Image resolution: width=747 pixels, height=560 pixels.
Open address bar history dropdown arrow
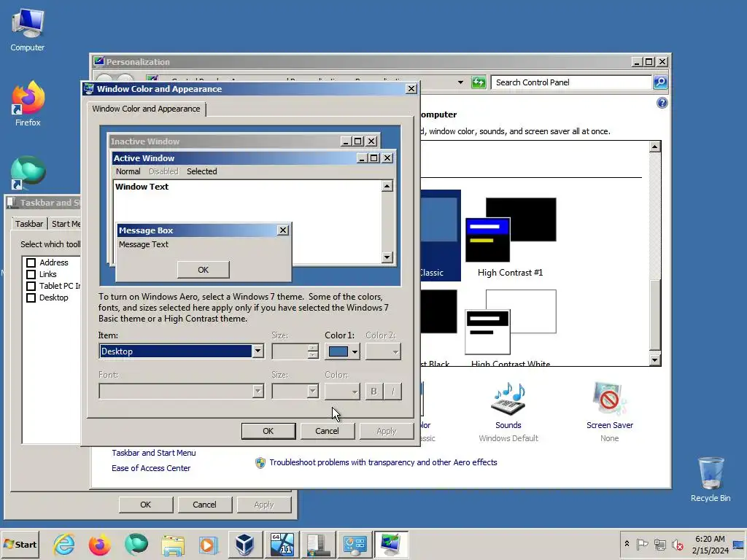click(x=460, y=82)
